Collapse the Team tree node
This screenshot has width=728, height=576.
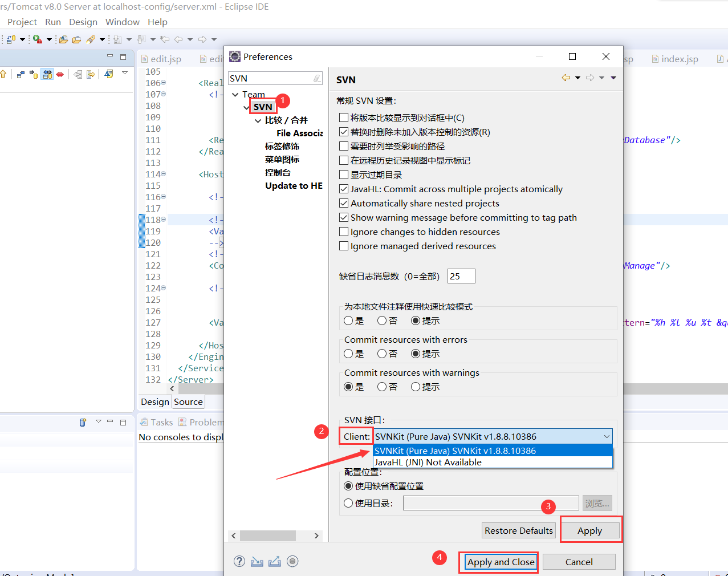click(235, 95)
